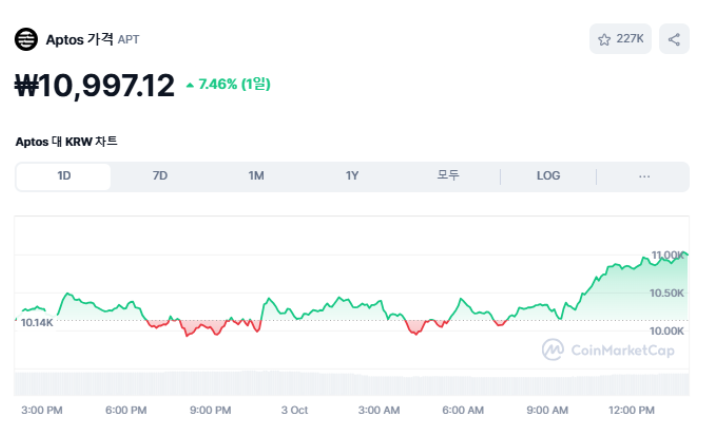The width and height of the screenshot is (708, 425).
Task: Switch to the 1Y chart range tab
Action: click(352, 176)
